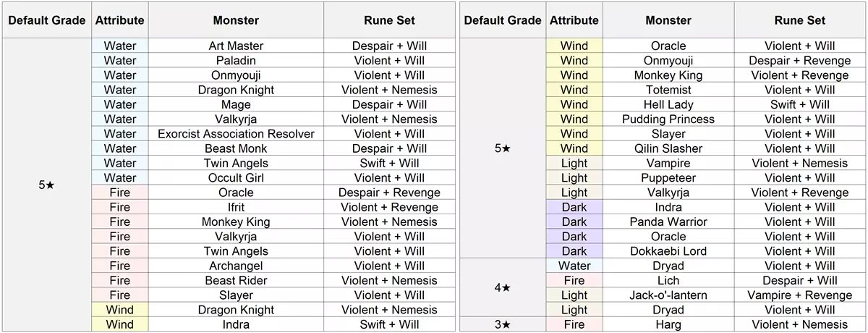
Task: Select the Beast Monk cell
Action: 236,148
